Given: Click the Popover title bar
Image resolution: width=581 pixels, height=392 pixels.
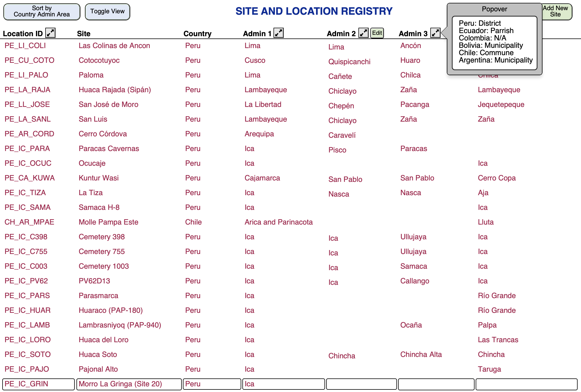Looking at the screenshot, I should point(494,9).
